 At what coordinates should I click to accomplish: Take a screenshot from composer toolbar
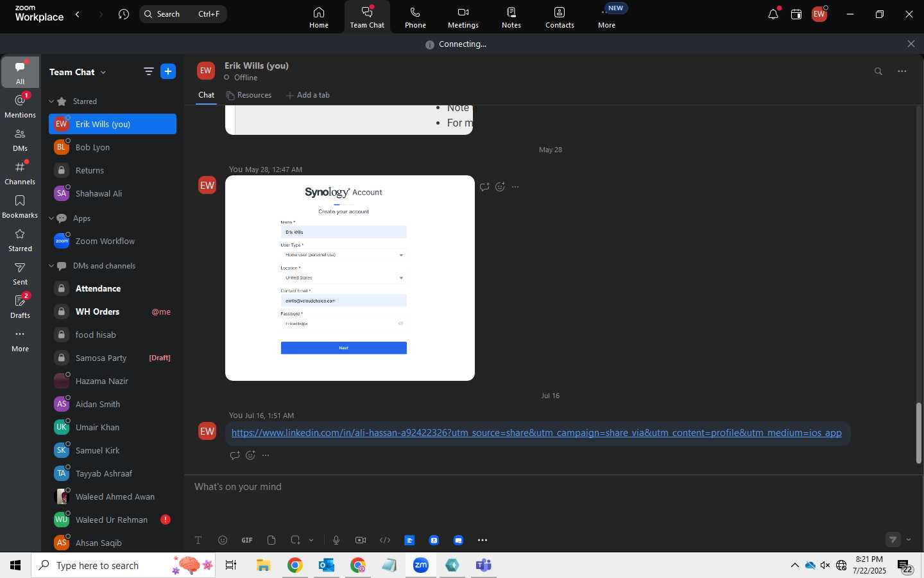tap(295, 540)
